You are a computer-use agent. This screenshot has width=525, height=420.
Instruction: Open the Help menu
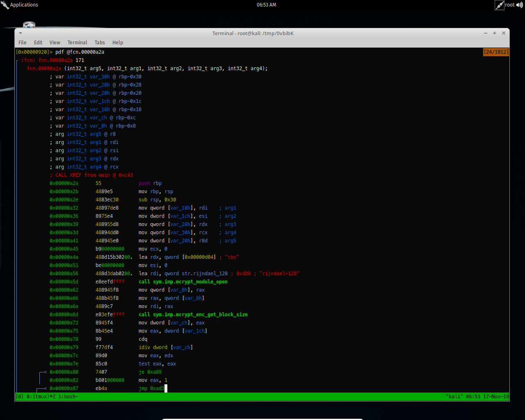click(118, 43)
